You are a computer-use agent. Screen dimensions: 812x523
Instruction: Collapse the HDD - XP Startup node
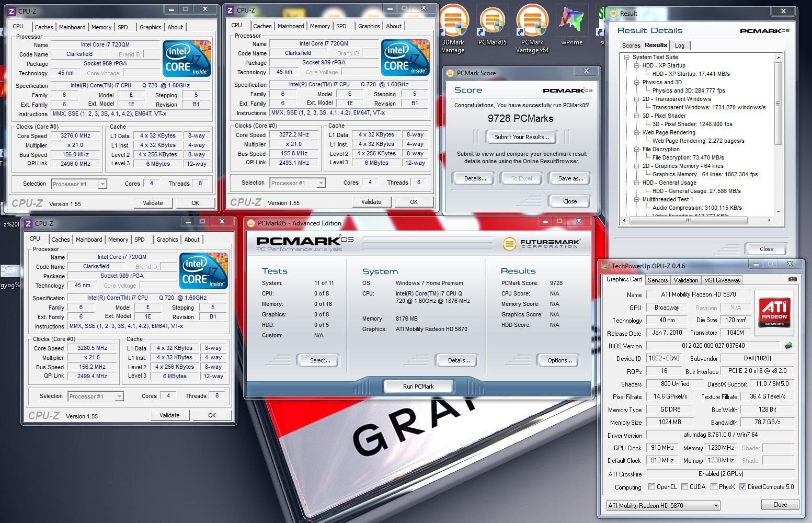click(x=636, y=65)
